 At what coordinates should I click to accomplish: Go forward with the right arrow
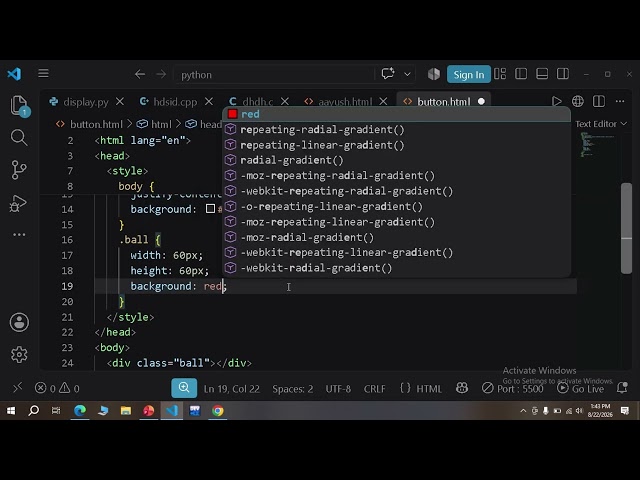161,74
